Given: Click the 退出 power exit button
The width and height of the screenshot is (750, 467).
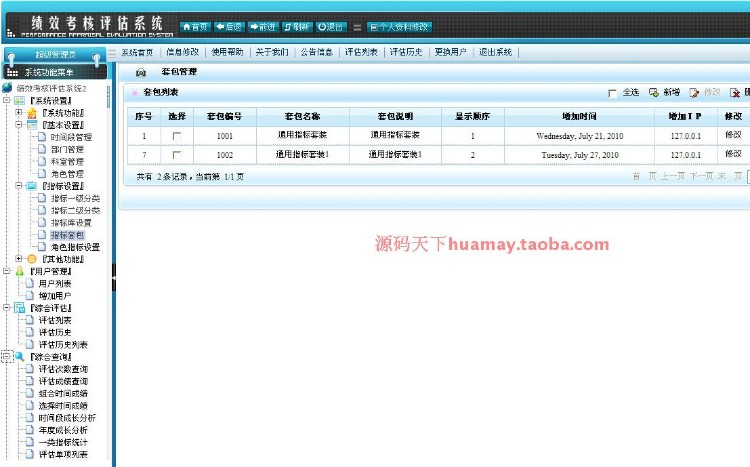Looking at the screenshot, I should click(x=331, y=27).
